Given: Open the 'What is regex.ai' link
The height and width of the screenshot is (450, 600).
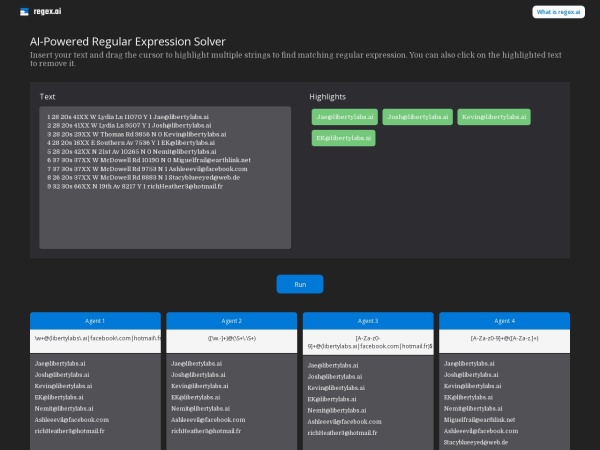Looking at the screenshot, I should [x=558, y=12].
